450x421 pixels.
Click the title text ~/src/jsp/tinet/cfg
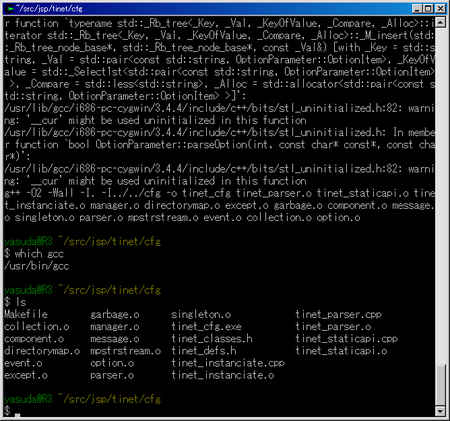(x=49, y=8)
